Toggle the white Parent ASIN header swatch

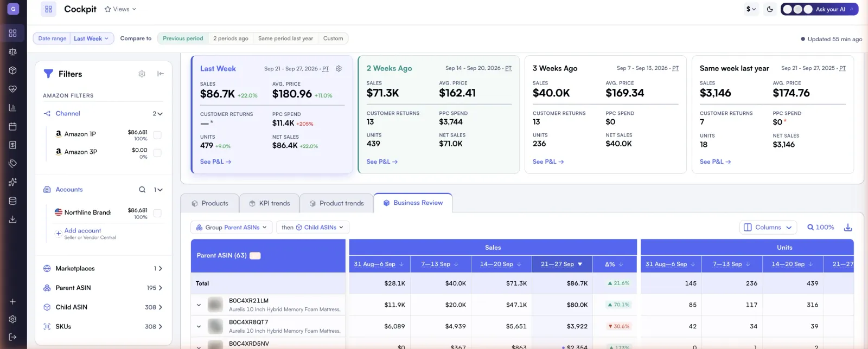(255, 256)
